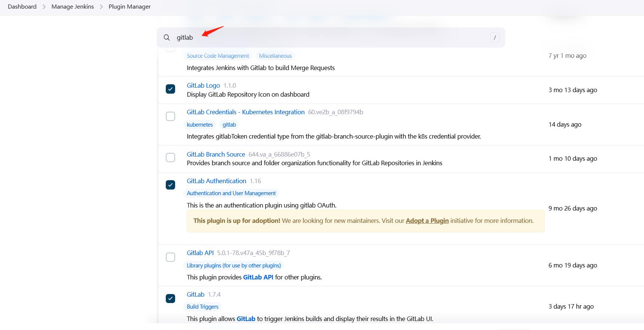
Task: Open the GitLab Logo plugin link
Action: [203, 85]
